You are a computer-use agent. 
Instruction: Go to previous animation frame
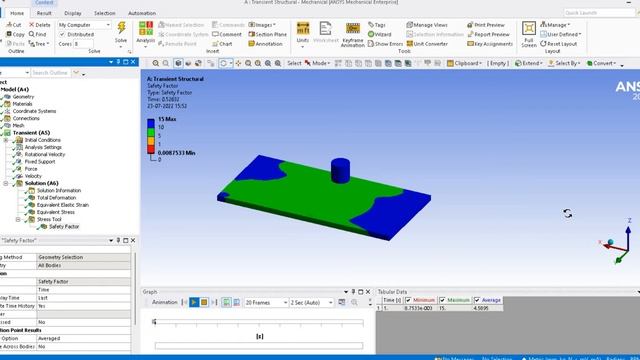click(184, 302)
